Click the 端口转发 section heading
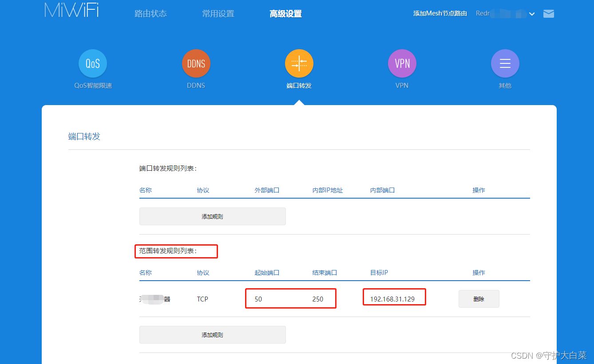 coord(84,137)
